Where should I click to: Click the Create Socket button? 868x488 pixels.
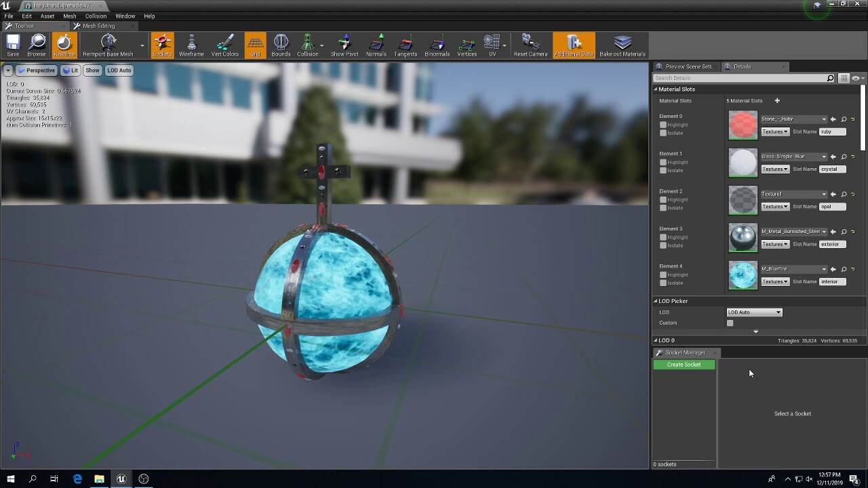(x=684, y=365)
